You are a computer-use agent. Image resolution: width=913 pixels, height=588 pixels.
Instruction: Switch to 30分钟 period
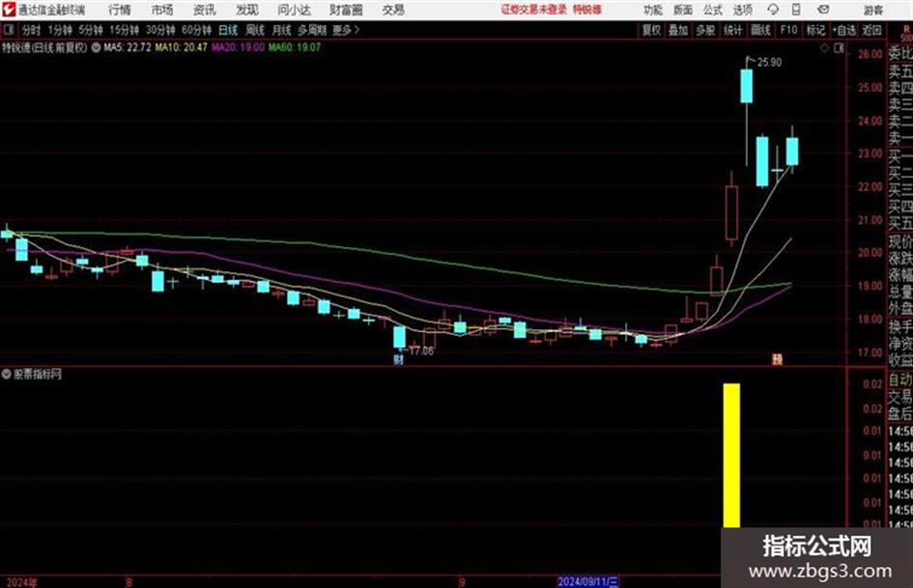(x=160, y=30)
